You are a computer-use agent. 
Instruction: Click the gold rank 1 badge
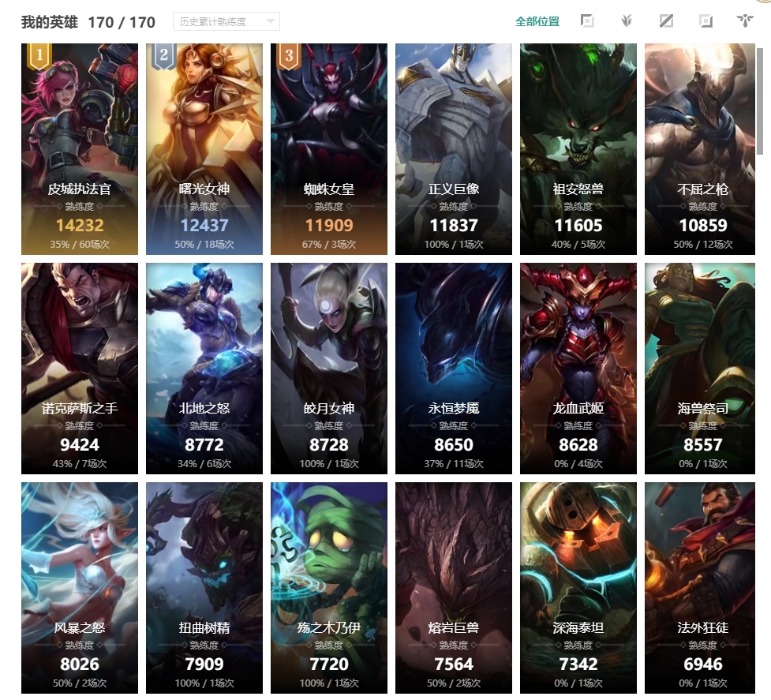39,56
